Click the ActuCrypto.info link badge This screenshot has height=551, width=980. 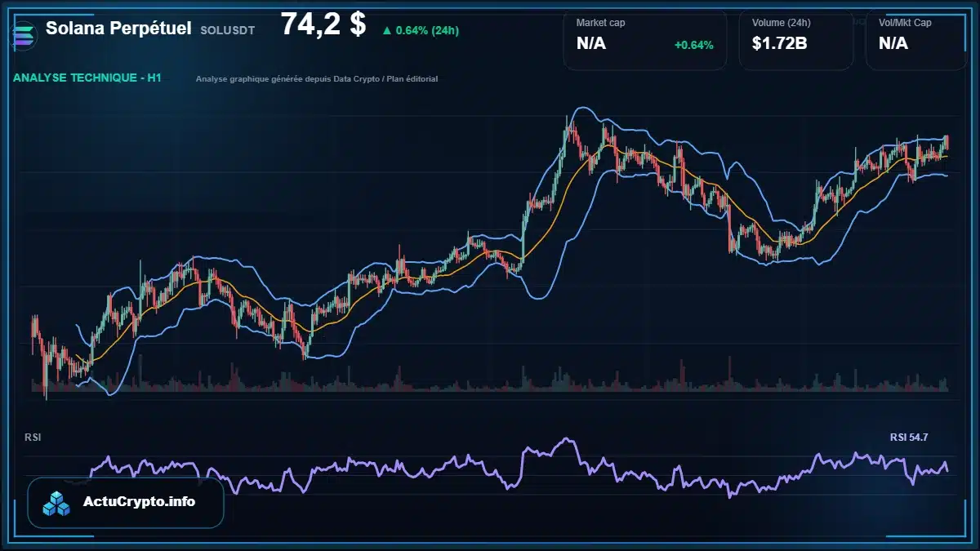[125, 502]
